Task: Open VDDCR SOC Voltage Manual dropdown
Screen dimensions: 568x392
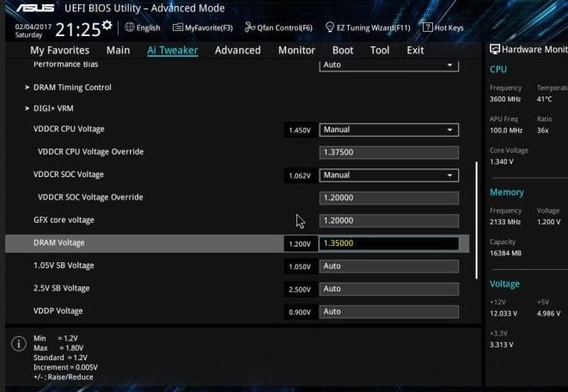Action: coord(388,175)
